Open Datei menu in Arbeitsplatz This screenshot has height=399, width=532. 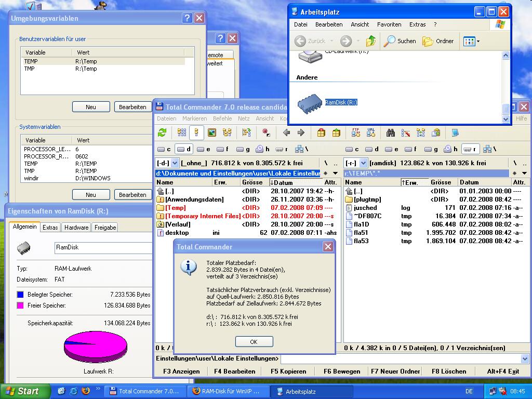[x=301, y=24]
